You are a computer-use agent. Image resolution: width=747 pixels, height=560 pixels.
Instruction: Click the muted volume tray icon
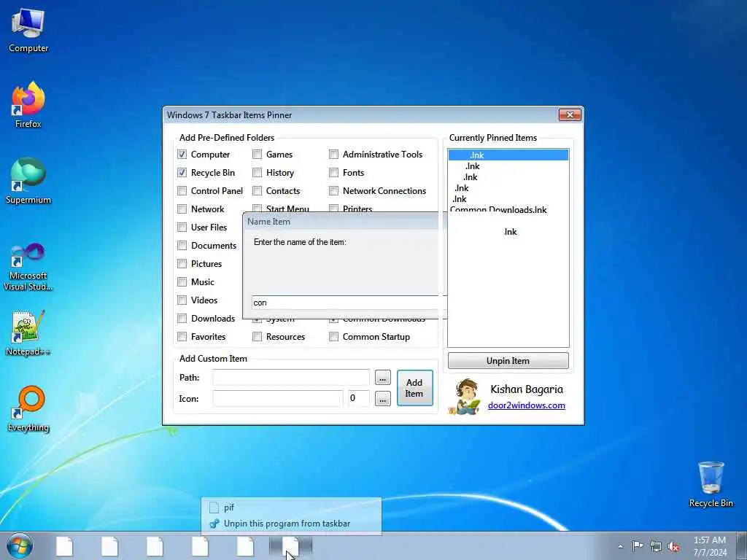[673, 546]
